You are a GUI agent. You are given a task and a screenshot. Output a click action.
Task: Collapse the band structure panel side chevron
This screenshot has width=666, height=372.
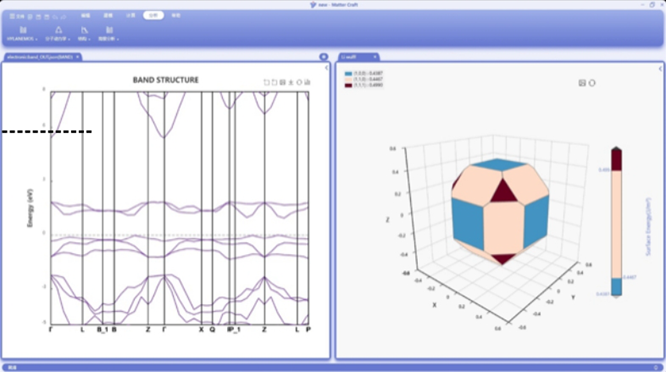pos(326,68)
